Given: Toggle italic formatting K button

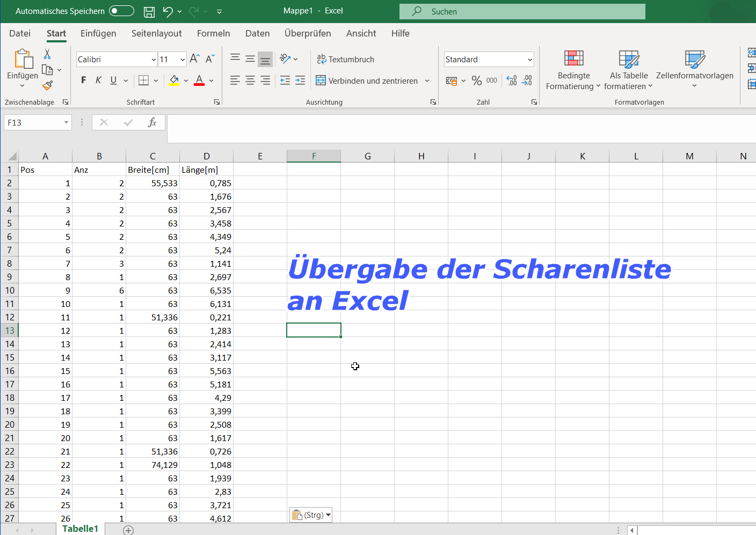Looking at the screenshot, I should tap(98, 80).
